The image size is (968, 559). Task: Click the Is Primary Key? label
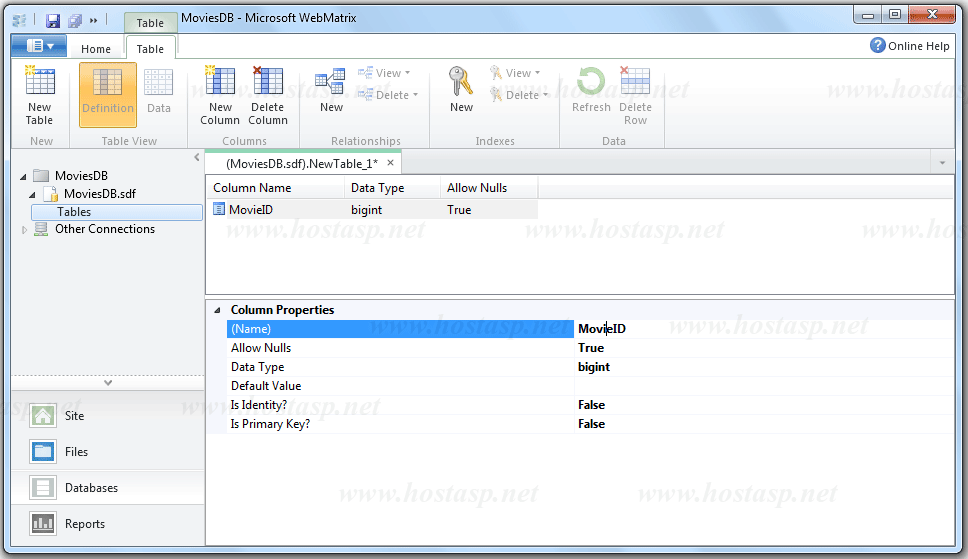click(270, 424)
